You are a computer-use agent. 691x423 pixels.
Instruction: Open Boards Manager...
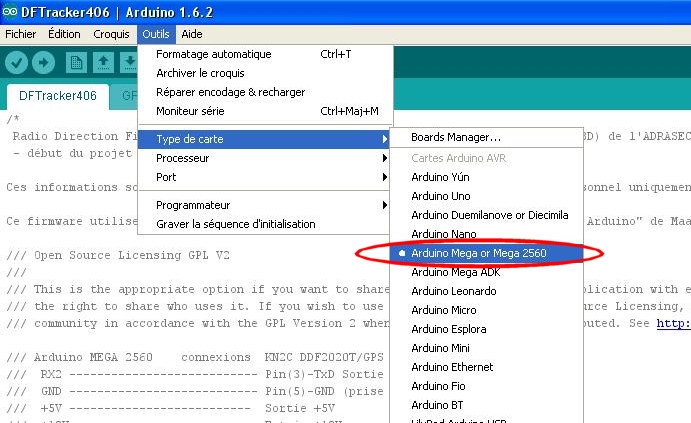click(487, 137)
